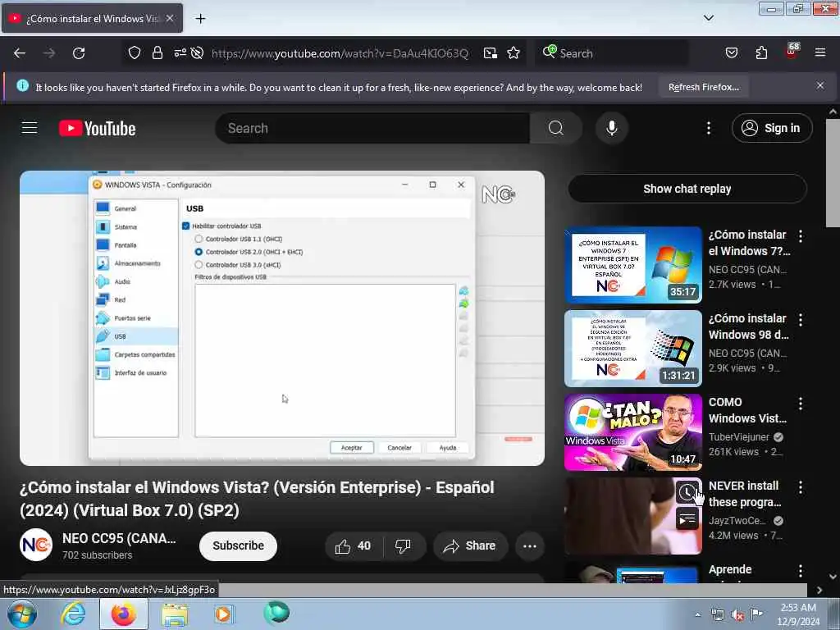
Task: Click the autoplay blocked icon in address bar
Action: coord(197,52)
